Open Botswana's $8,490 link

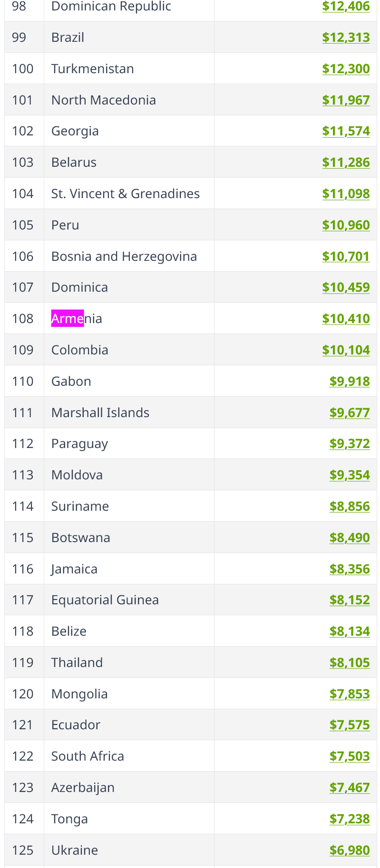click(350, 538)
